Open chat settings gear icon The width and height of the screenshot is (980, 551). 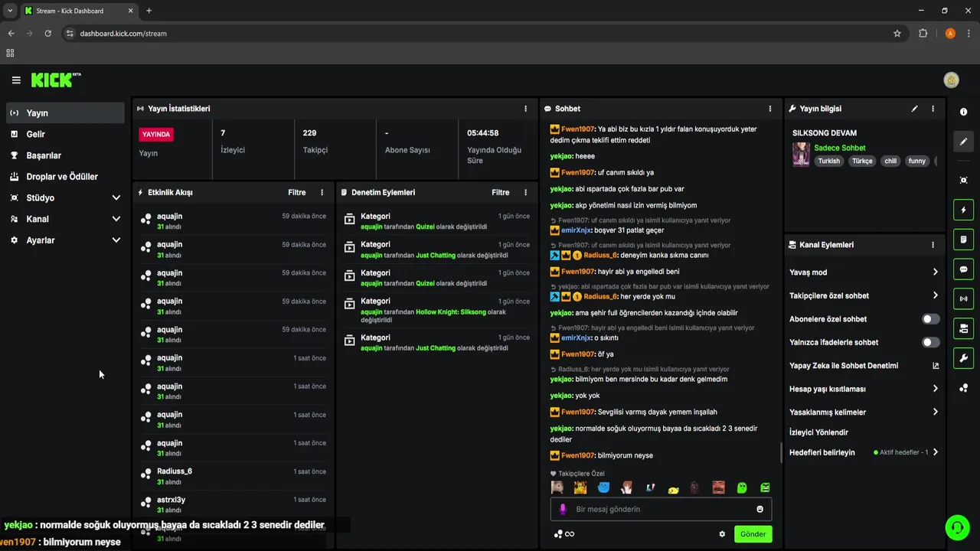point(722,534)
